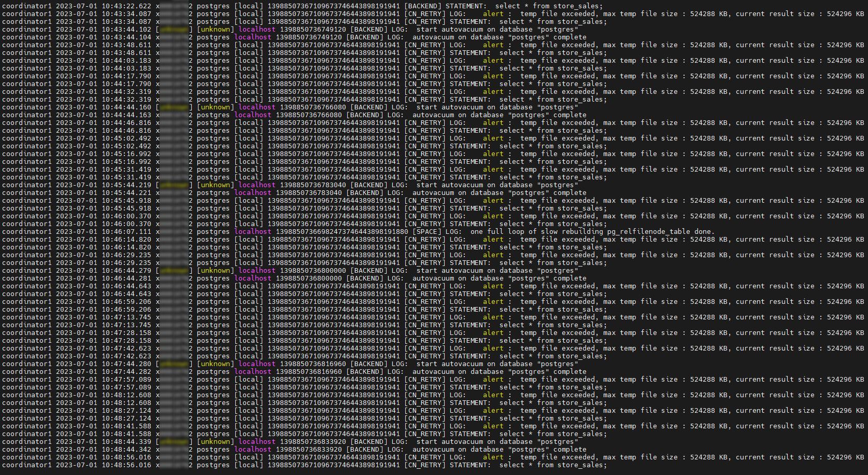Click 'from store_sales;' in the 10:46:59.206 STATEMENT line

(x=572, y=310)
